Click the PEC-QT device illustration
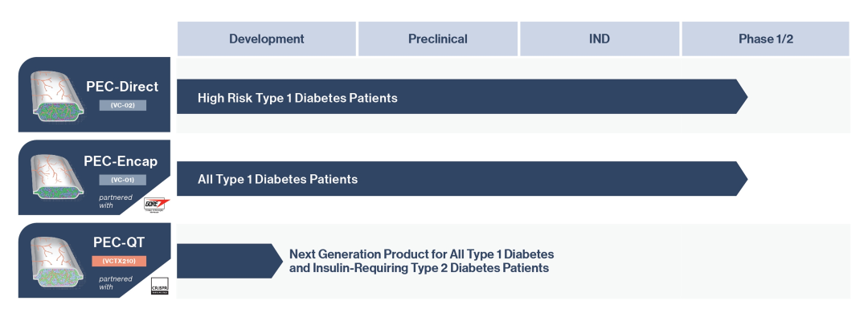This screenshot has width=868, height=317. (57, 261)
